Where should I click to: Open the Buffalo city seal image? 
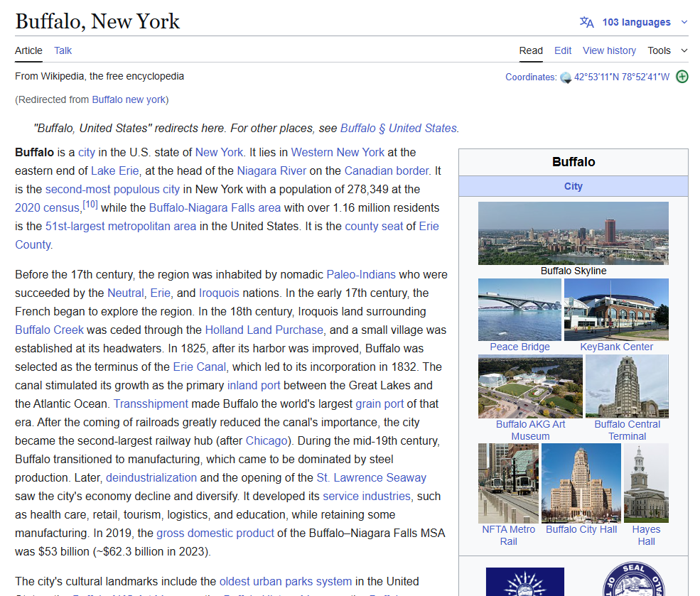click(x=633, y=579)
